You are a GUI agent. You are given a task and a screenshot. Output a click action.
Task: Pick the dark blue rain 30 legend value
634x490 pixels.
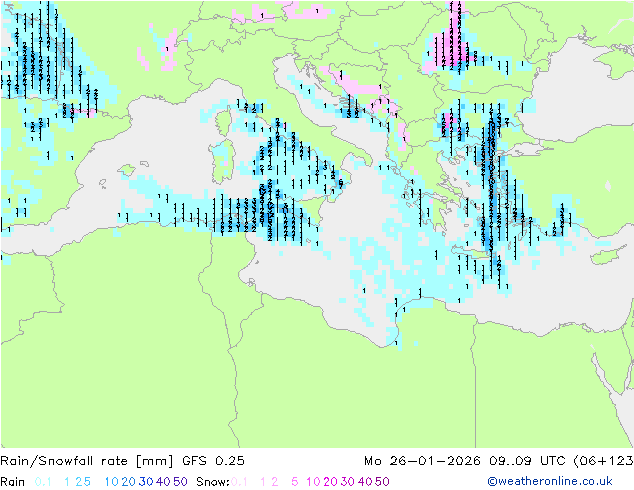[x=146, y=482]
